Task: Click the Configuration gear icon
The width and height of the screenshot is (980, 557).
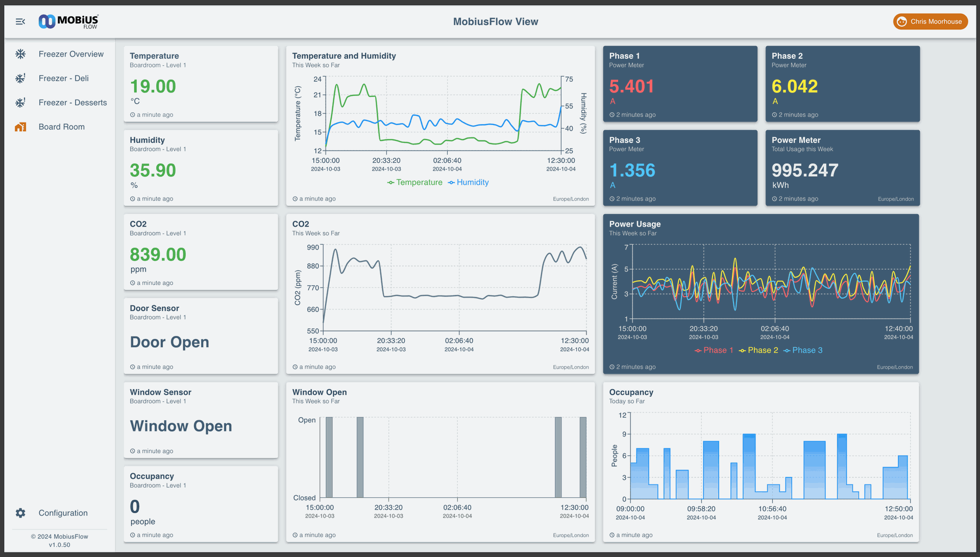Action: [x=20, y=513]
